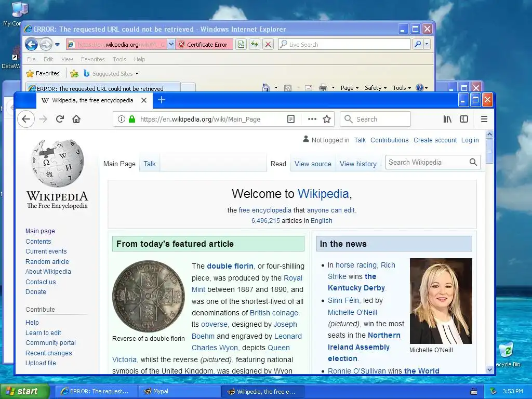Viewport: 532px width, 399px height.
Task: Click the double florin coin image
Action: [x=148, y=296]
